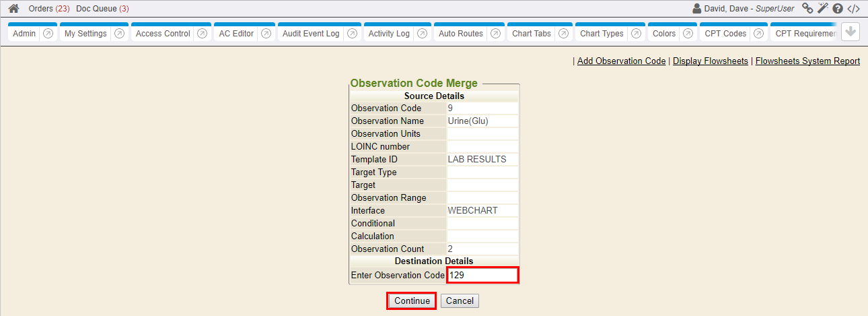Follow the Display Flowsheets link
The width and height of the screenshot is (868, 316).
click(710, 61)
